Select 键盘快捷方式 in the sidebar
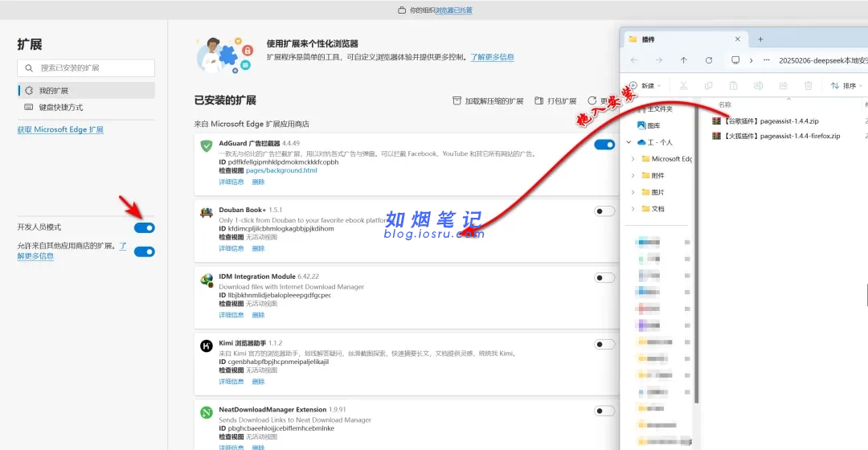The width and height of the screenshot is (868, 450). [x=86, y=108]
